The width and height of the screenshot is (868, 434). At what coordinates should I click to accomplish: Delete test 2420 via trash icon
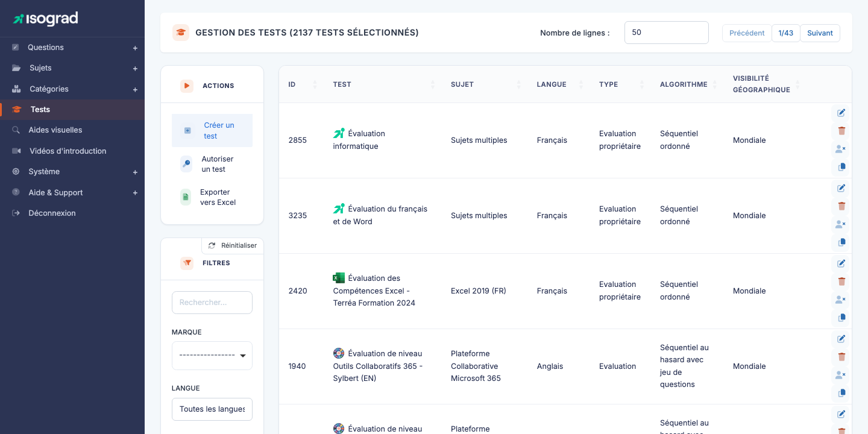[x=841, y=281]
